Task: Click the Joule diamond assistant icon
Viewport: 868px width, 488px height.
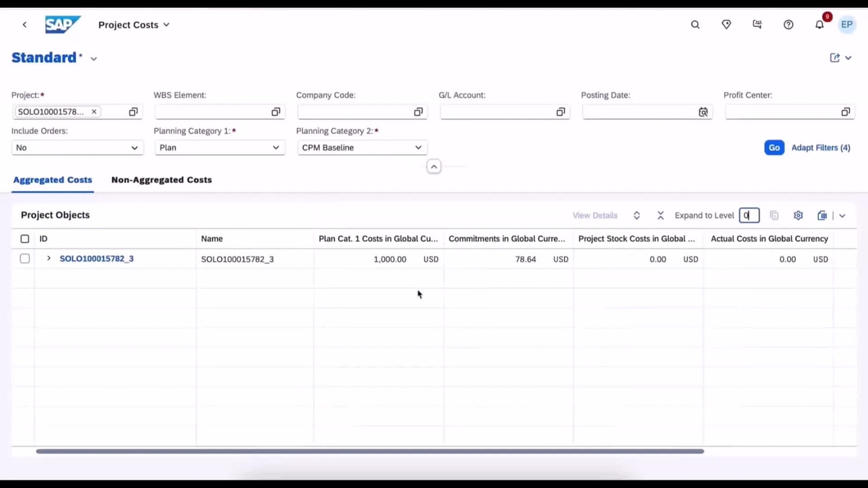Action: (726, 24)
